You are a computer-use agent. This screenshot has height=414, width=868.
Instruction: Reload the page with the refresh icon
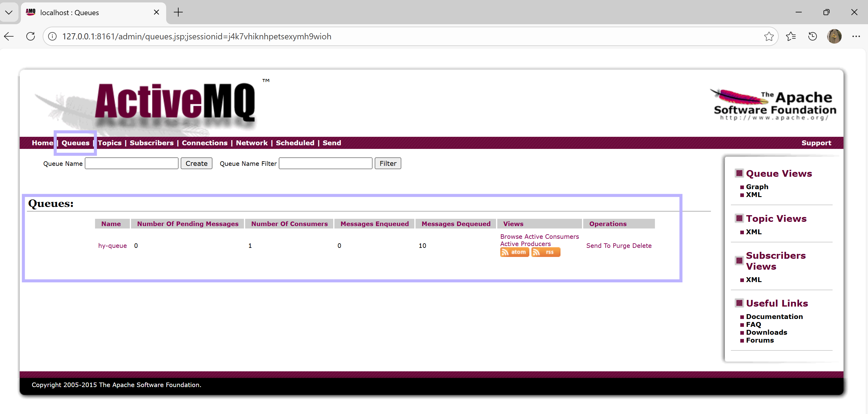(x=31, y=36)
